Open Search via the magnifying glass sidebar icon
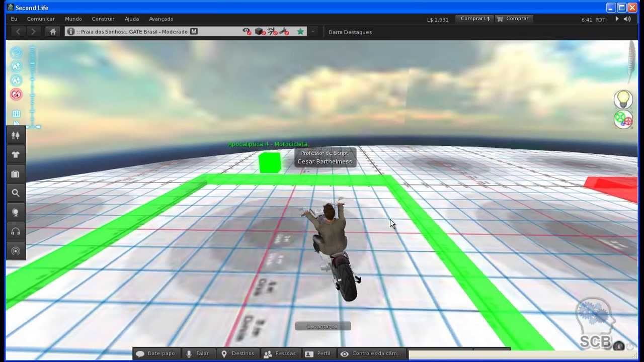Image resolution: width=644 pixels, height=362 pixels. pos(16,193)
